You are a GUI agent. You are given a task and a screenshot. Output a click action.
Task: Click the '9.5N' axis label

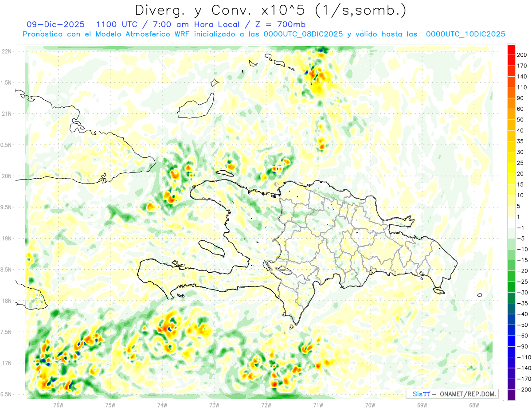click(x=7, y=207)
